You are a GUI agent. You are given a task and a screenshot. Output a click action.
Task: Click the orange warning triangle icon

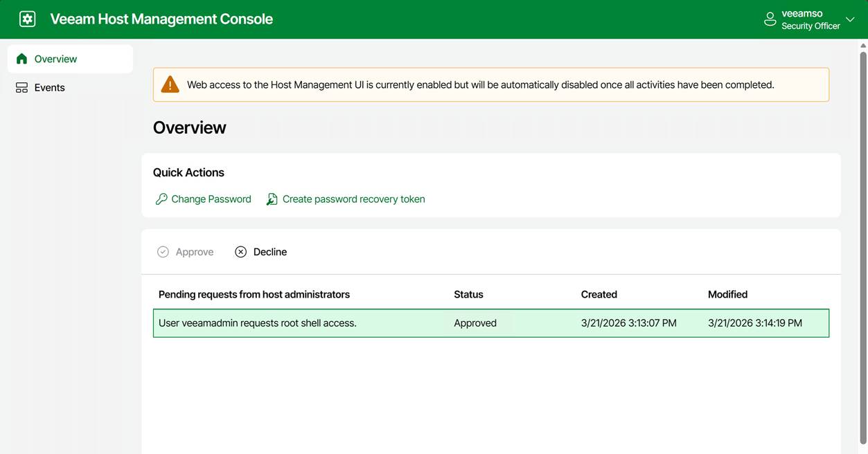click(170, 84)
